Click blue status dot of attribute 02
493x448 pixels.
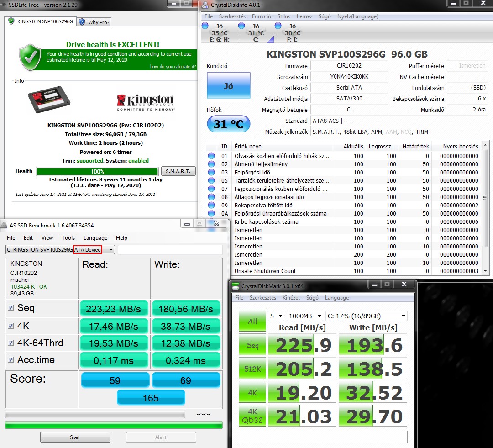pos(211,164)
